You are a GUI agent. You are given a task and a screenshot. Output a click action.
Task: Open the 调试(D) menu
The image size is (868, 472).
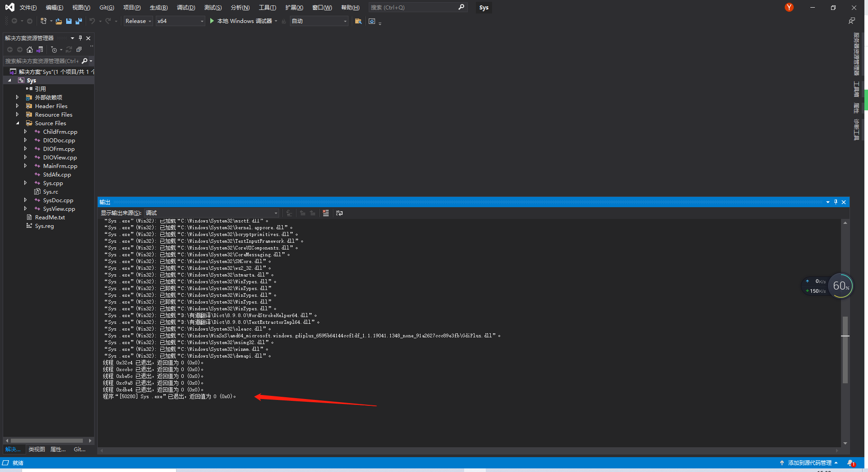(x=186, y=7)
